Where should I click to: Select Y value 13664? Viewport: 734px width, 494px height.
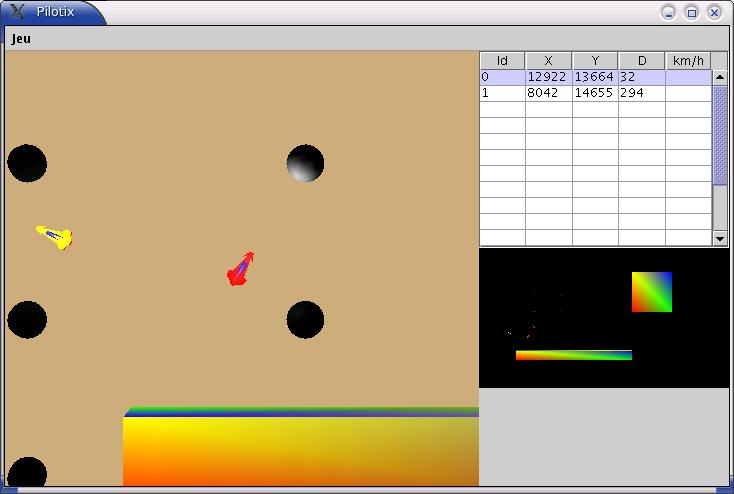pos(595,77)
